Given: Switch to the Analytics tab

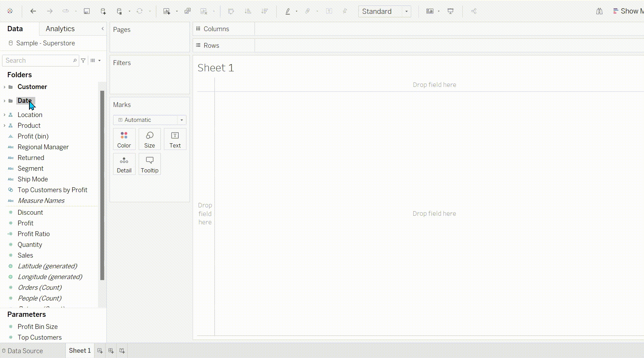Looking at the screenshot, I should coord(60,29).
